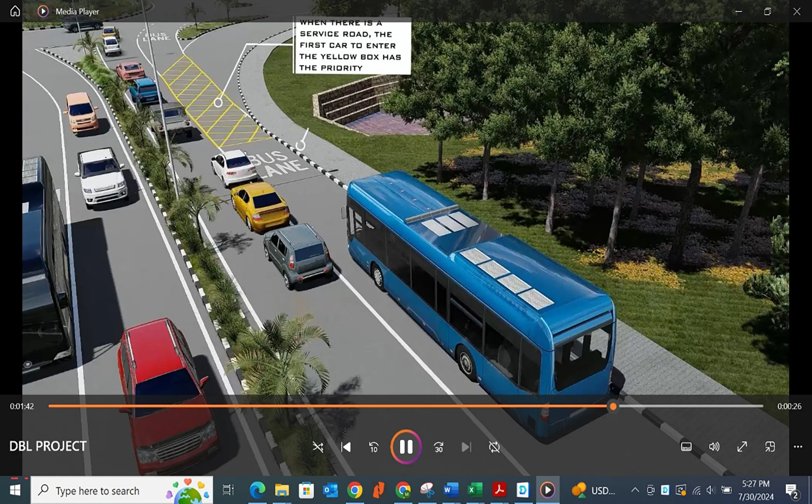The image size is (812, 504).
Task: Go to Media Player home
Action: point(15,11)
